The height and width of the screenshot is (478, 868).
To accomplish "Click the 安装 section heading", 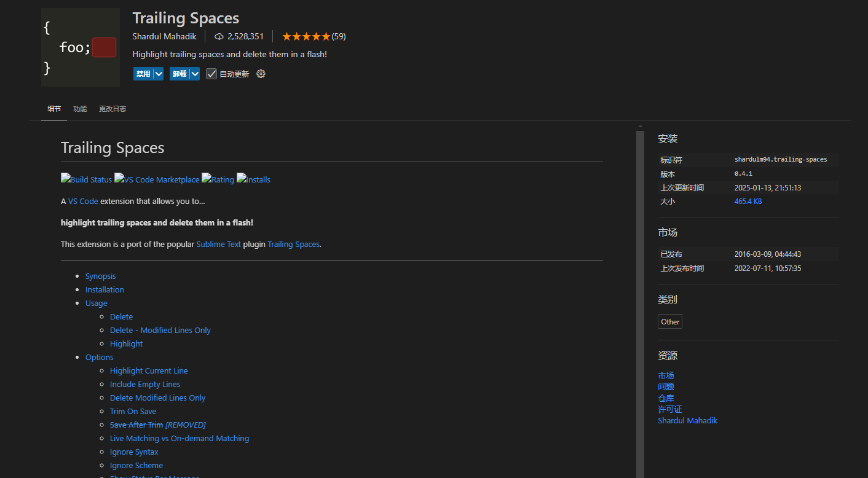I will pos(668,139).
